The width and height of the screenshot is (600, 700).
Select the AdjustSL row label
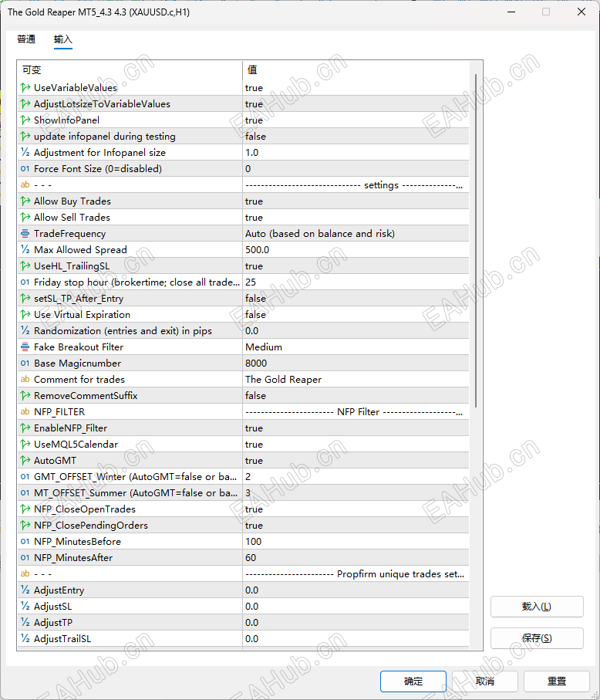pyautogui.click(x=52, y=607)
